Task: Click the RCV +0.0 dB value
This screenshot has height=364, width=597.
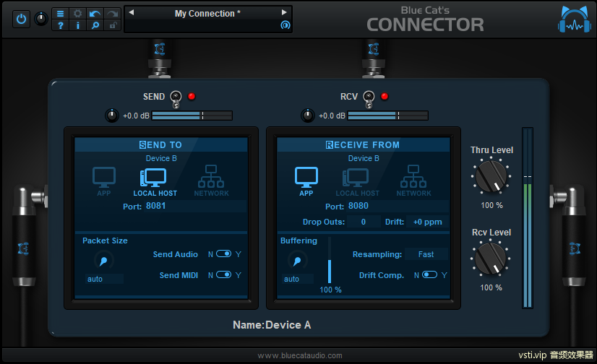Action: 332,116
